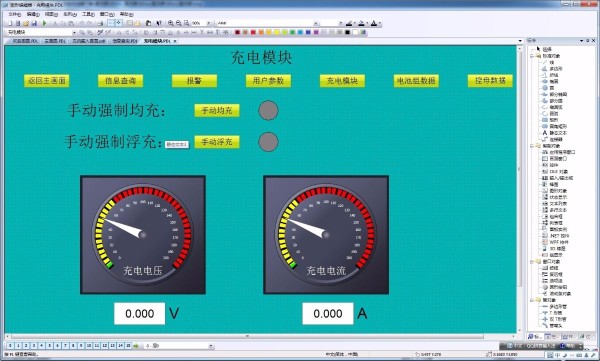
Task: Open the 编辑 Edit menu
Action: [33, 14]
